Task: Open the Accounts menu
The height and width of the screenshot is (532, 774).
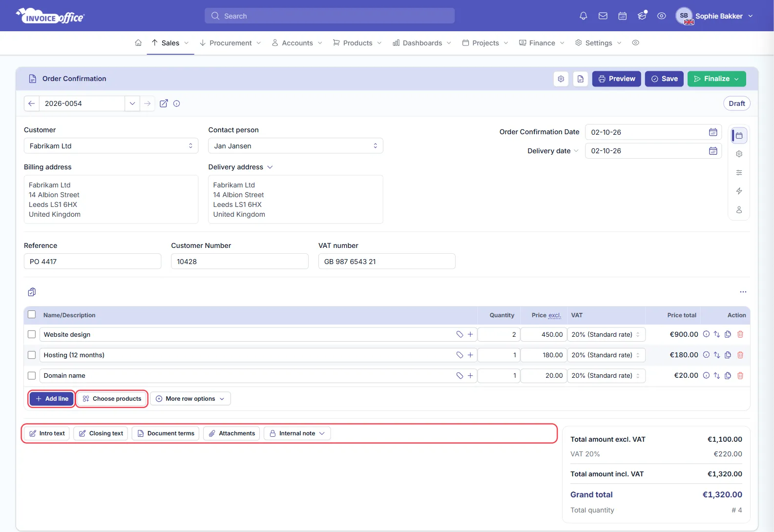Action: tap(297, 43)
